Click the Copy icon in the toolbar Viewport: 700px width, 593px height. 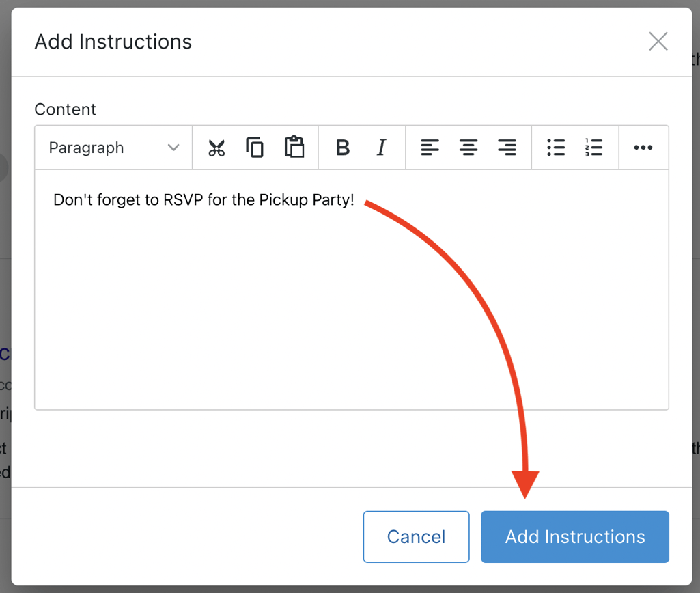[255, 148]
